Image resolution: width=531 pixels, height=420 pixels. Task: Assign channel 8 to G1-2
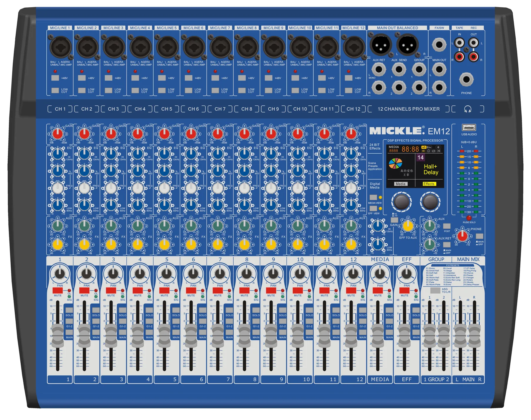click(256, 321)
